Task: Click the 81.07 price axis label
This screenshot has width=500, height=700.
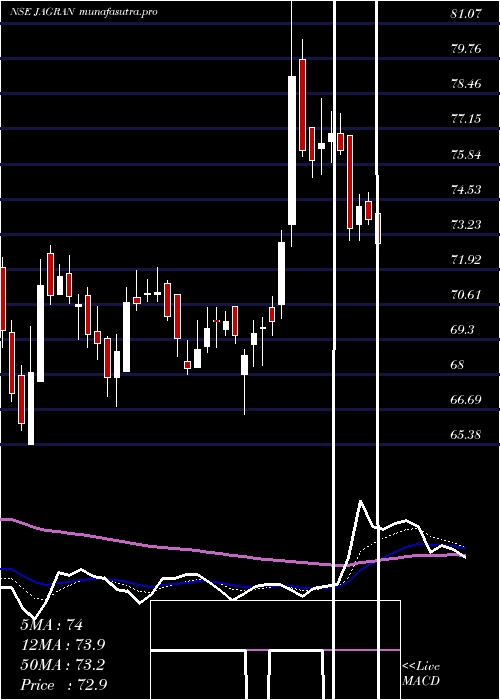Action: pos(466,13)
